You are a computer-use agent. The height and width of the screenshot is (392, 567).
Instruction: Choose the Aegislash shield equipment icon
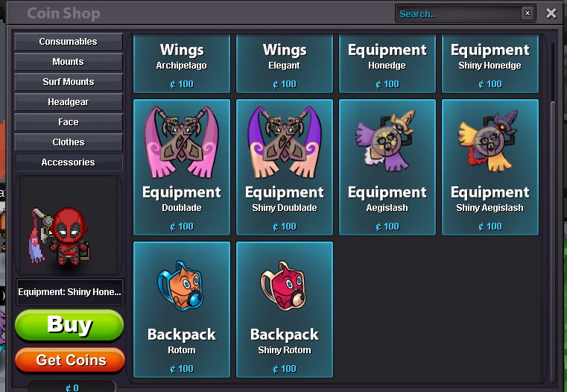pos(386,141)
